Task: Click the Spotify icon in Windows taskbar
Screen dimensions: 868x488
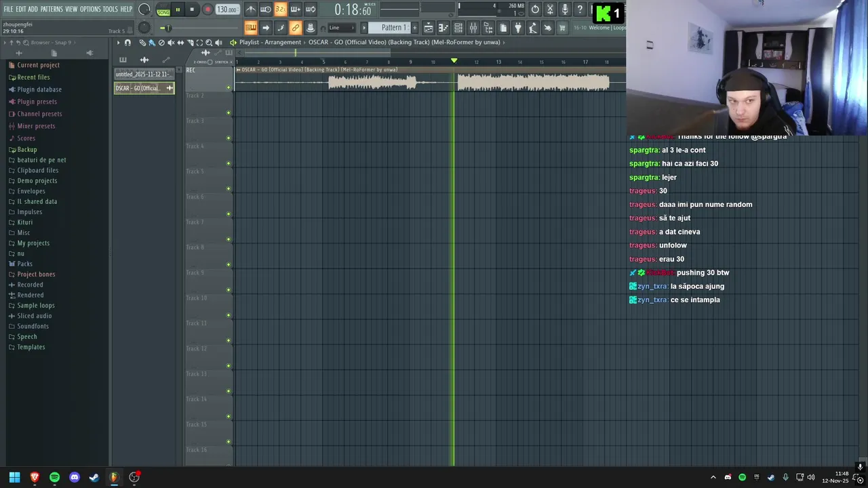Action: [54, 477]
